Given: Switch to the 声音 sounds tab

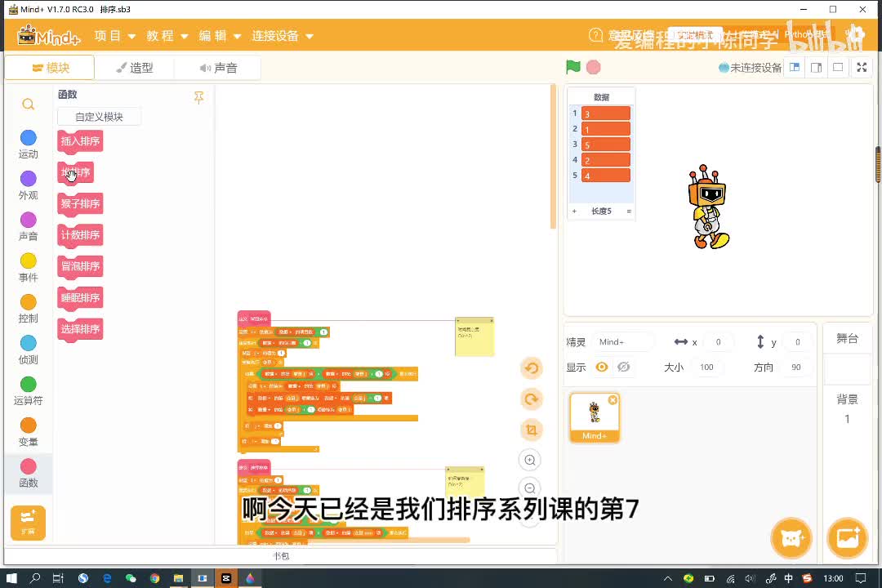Looking at the screenshot, I should 218,68.
